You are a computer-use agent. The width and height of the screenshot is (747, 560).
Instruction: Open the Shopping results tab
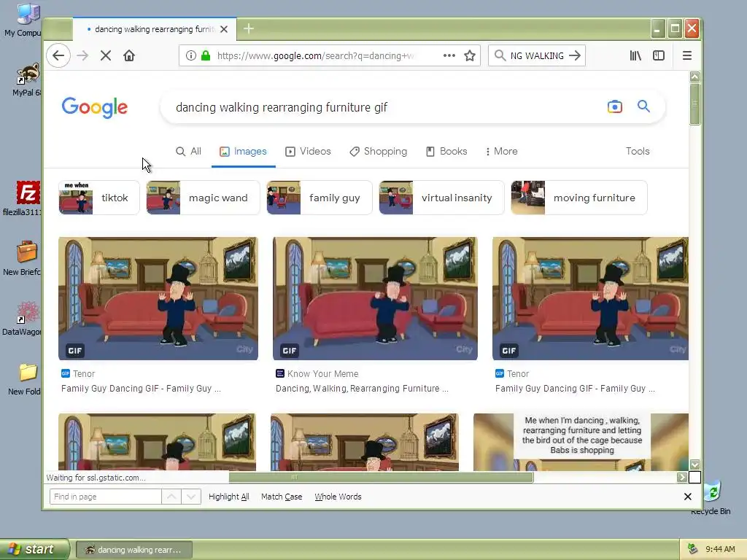379,152
